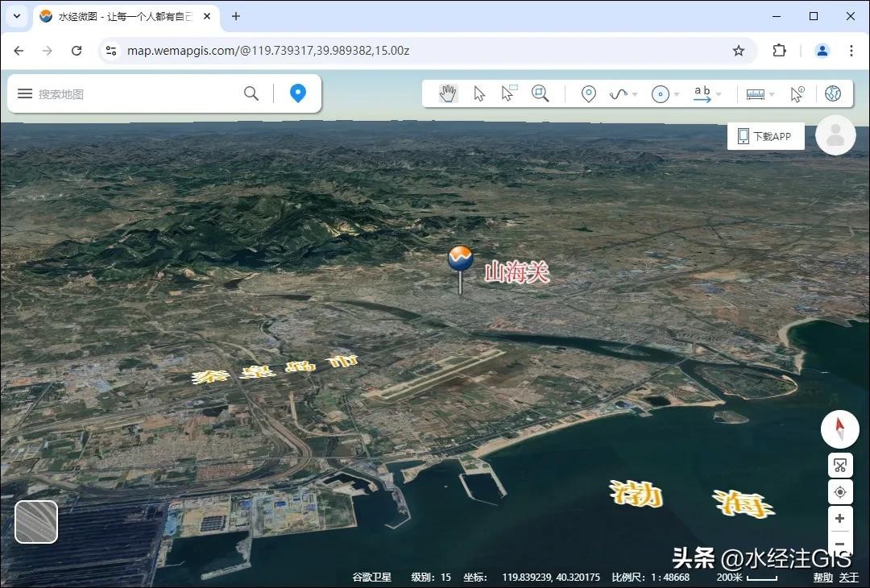Click the identify info cursor tool
The image size is (870, 588).
click(797, 94)
